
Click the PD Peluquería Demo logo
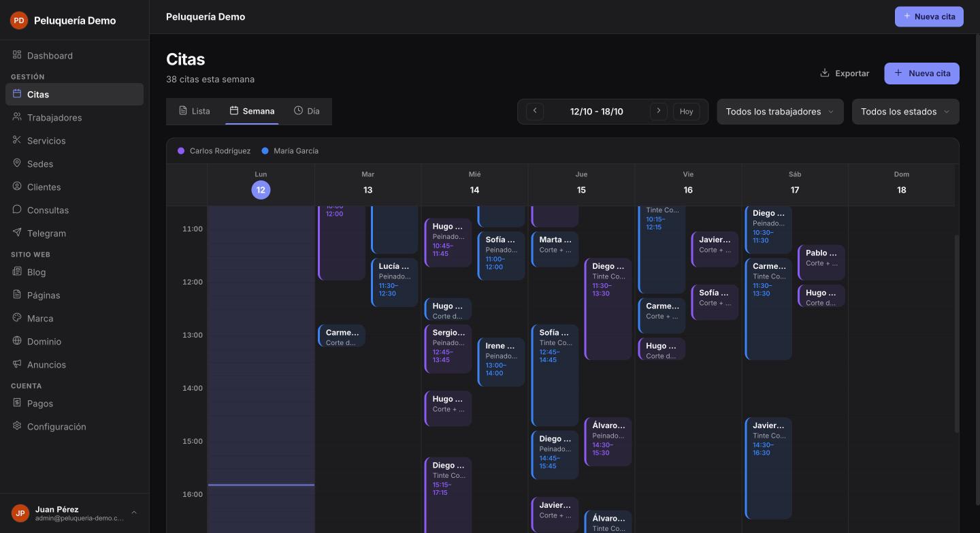[x=19, y=20]
